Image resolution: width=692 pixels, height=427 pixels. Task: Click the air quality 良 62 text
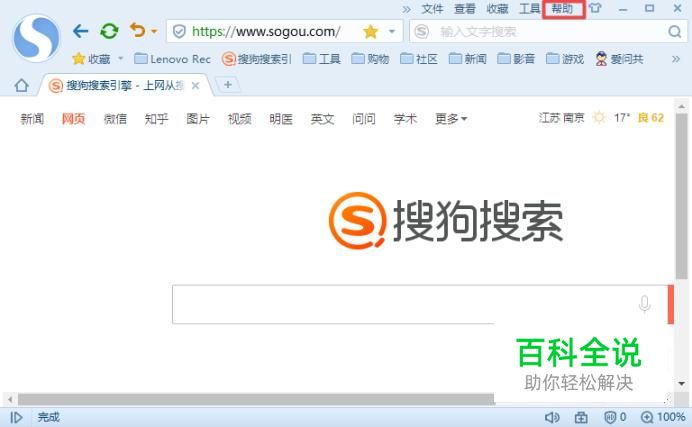[651, 117]
